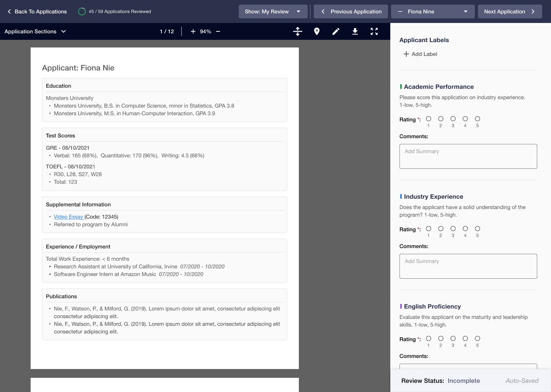Activate the pencil annotation tool
This screenshot has height=392, width=551.
[x=336, y=31]
